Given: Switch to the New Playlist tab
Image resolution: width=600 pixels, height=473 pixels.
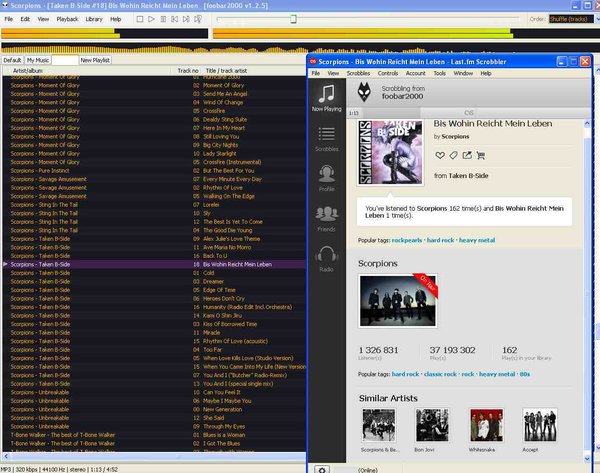Looking at the screenshot, I should tap(95, 60).
